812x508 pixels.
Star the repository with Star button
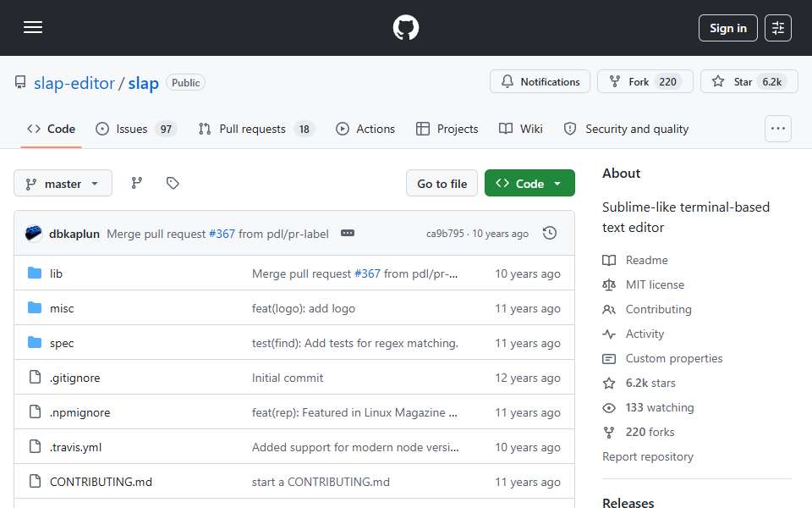[x=749, y=82]
